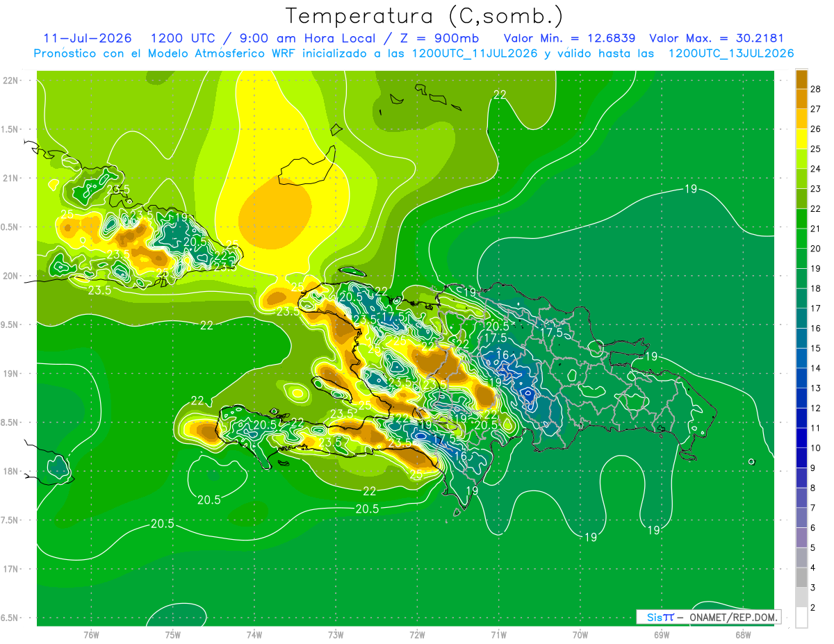
Task: Click the 17N latitude axis label
Action: 10,569
